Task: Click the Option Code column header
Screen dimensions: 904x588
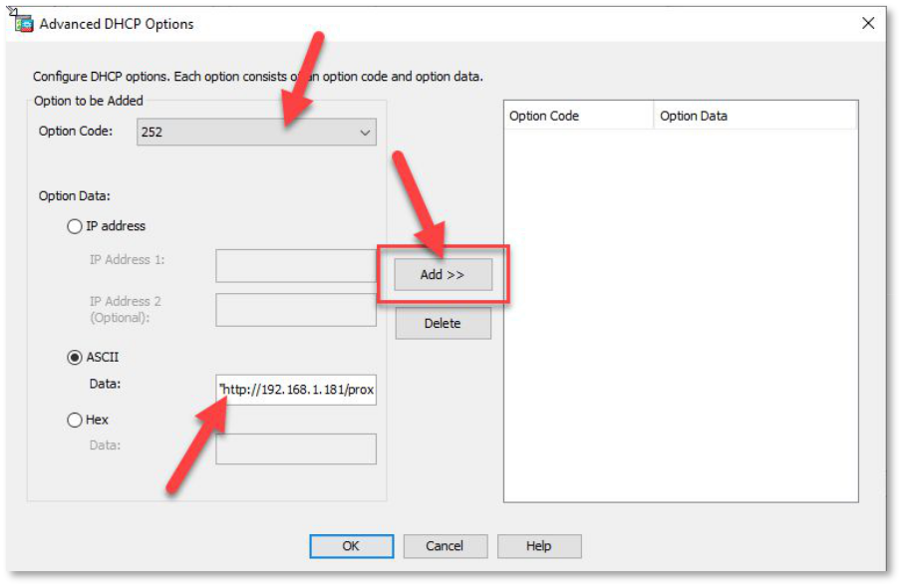Action: [x=578, y=116]
